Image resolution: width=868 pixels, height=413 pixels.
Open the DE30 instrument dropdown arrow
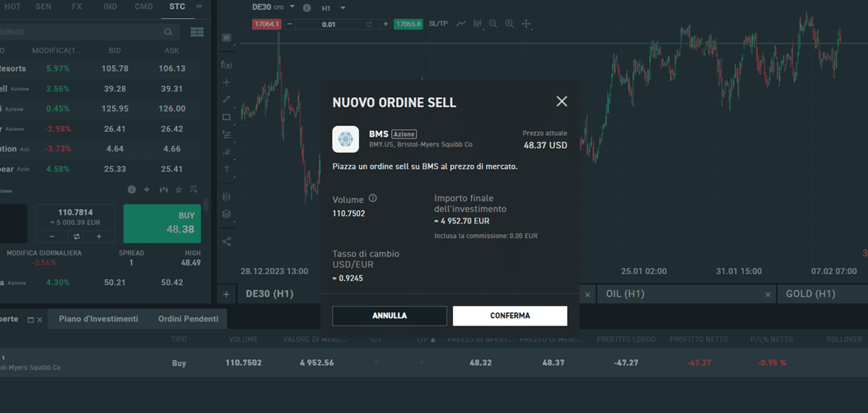[x=294, y=8]
